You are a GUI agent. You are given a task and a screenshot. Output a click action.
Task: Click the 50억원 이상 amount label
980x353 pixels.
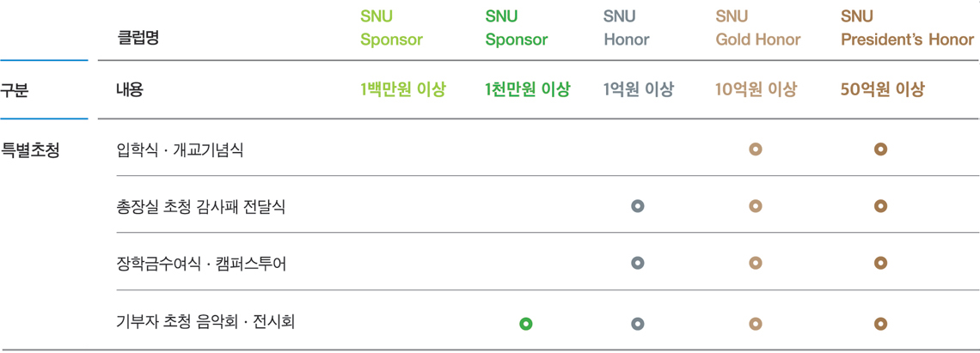point(883,90)
